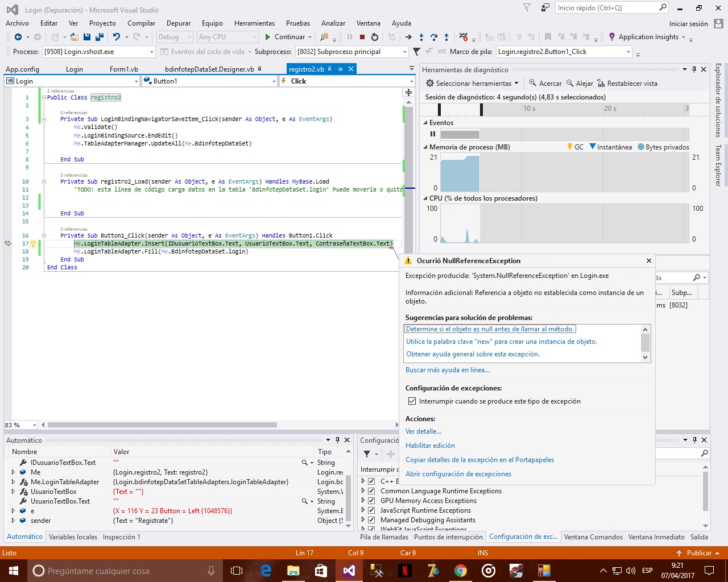The height and width of the screenshot is (582, 728).
Task: Switch to Variables locales tab
Action: 73,537
